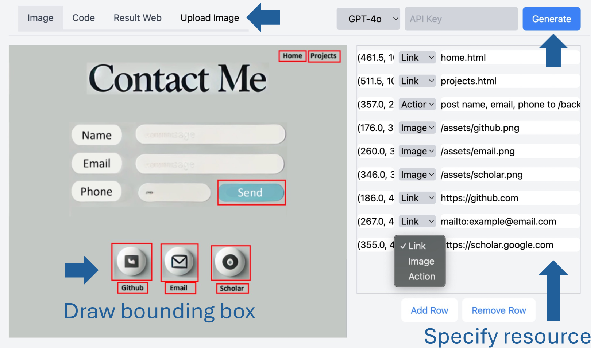
Task: Open the Action type dropdown for the post row
Action: [x=417, y=104]
